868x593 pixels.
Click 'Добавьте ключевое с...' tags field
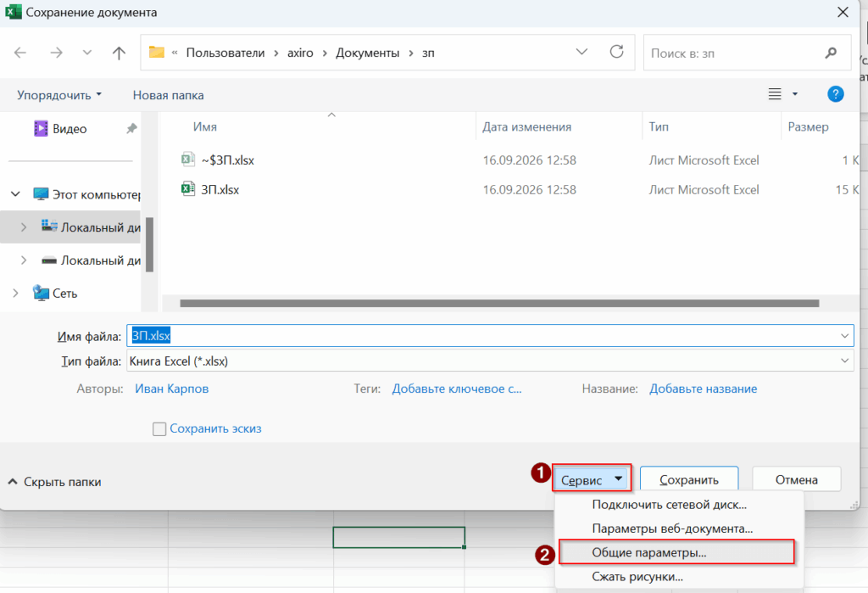click(457, 389)
